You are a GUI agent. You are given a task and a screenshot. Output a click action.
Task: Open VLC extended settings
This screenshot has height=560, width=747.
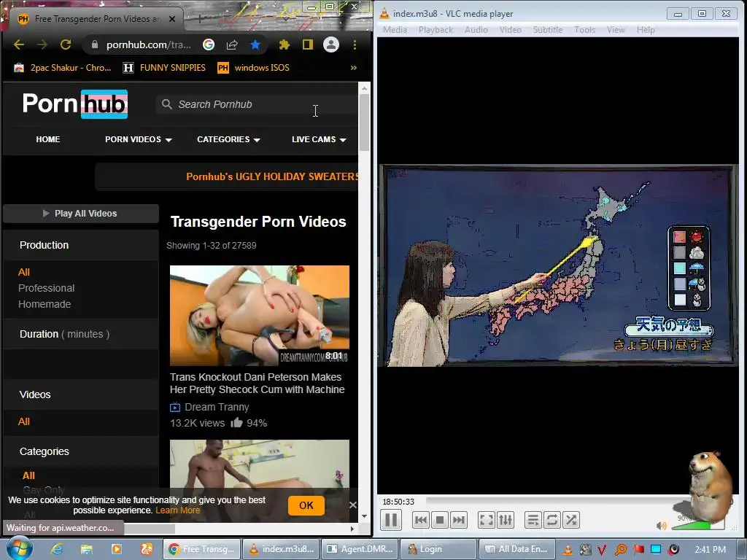(506, 520)
